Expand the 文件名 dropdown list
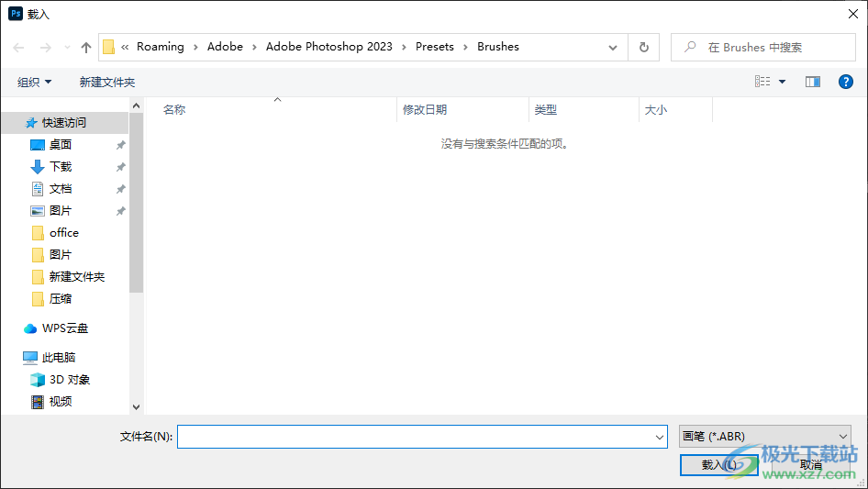Viewport: 868px width, 489px height. (x=660, y=437)
